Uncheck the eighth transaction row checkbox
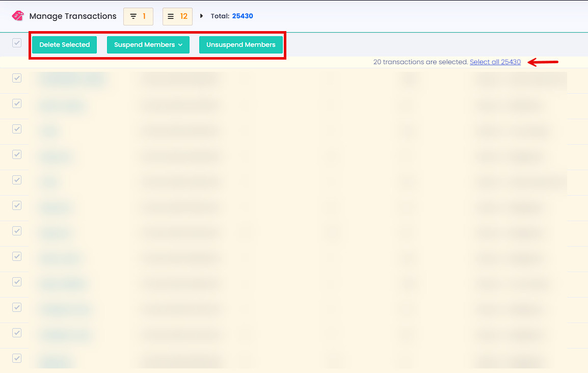 17,256
